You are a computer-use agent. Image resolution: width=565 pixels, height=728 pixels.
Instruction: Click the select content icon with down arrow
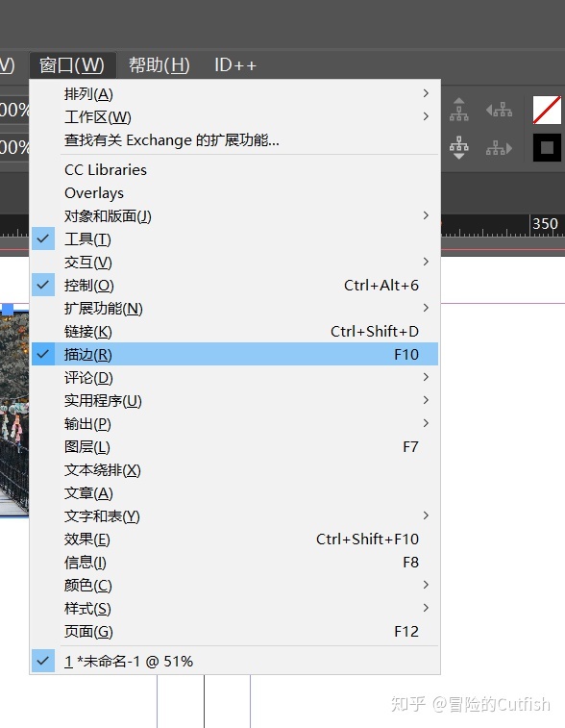[458, 148]
